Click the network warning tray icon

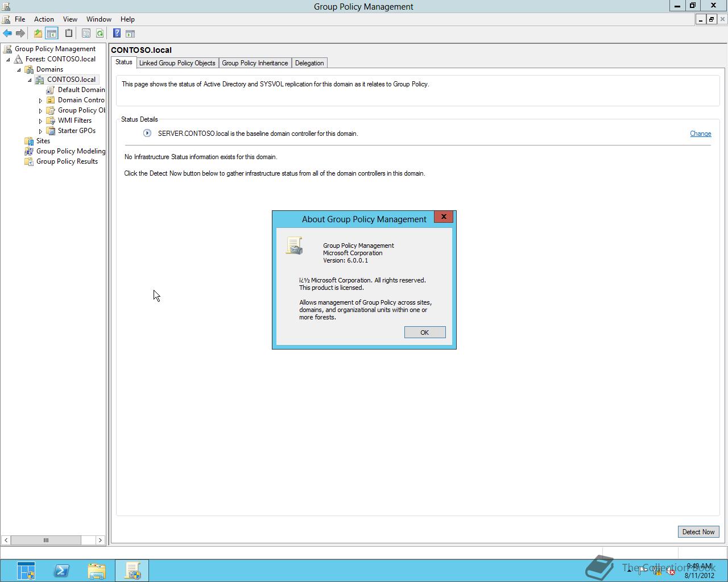[657, 571]
